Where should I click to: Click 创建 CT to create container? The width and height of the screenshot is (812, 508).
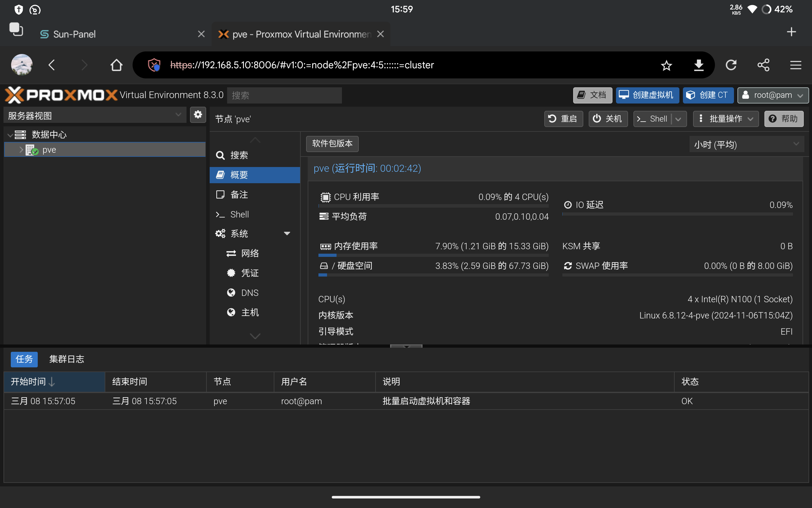click(708, 95)
